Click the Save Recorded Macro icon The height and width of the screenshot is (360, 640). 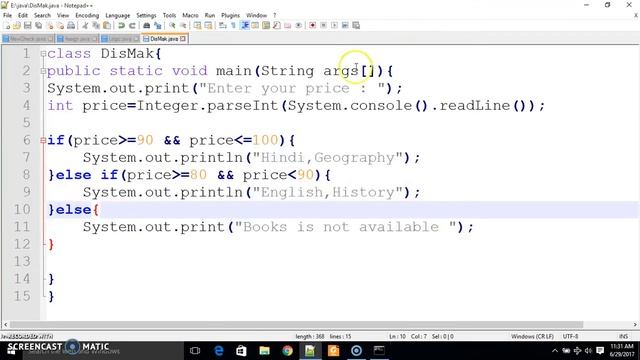[356, 25]
